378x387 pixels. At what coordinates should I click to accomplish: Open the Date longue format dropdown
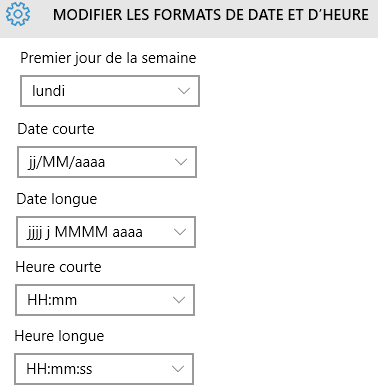(106, 232)
